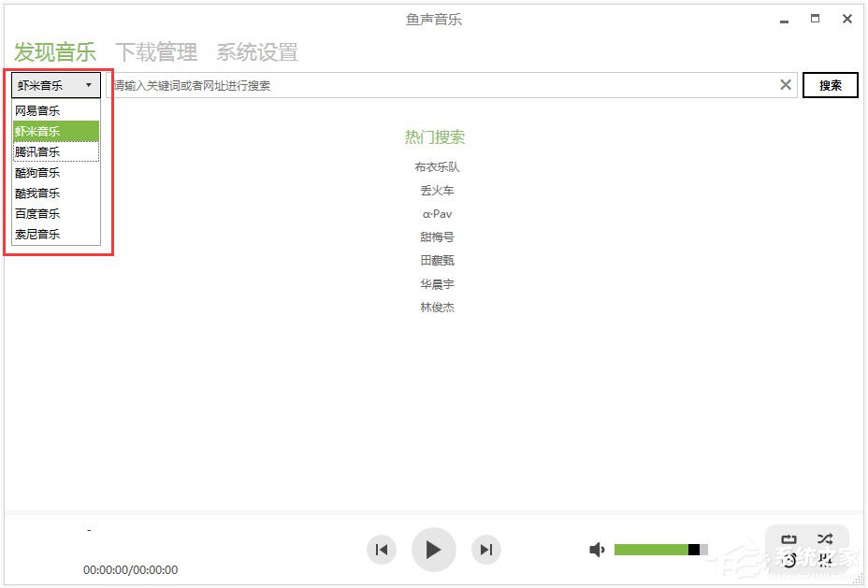This screenshot has height=588, width=868.
Task: Select the single-song loop icon
Action: (788, 560)
